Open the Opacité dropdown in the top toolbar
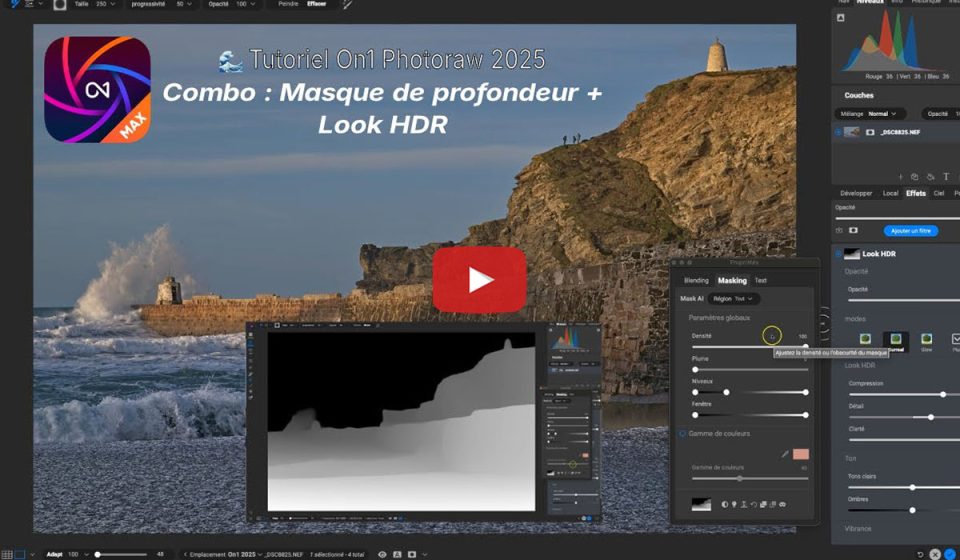The image size is (960, 560). point(231,4)
